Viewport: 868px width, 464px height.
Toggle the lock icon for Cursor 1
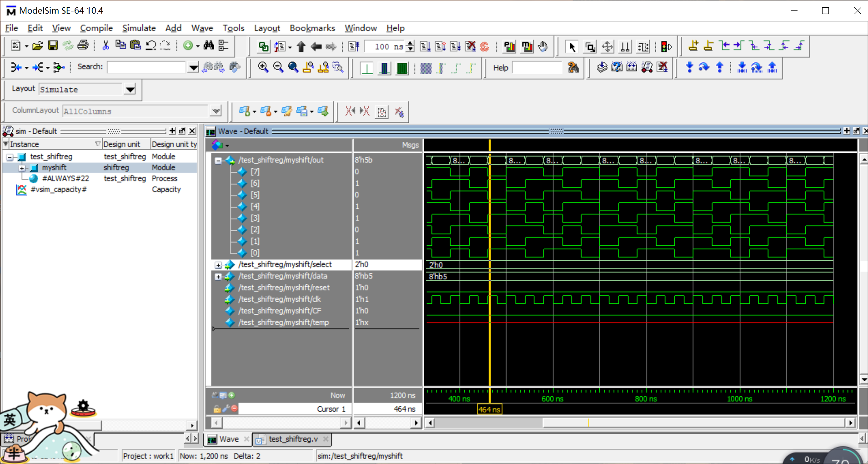[217, 409]
